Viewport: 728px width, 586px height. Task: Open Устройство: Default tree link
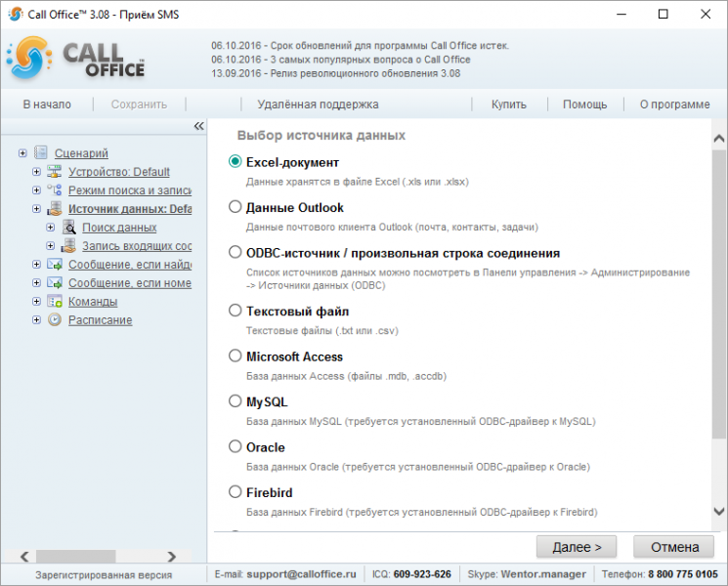pyautogui.click(x=119, y=172)
